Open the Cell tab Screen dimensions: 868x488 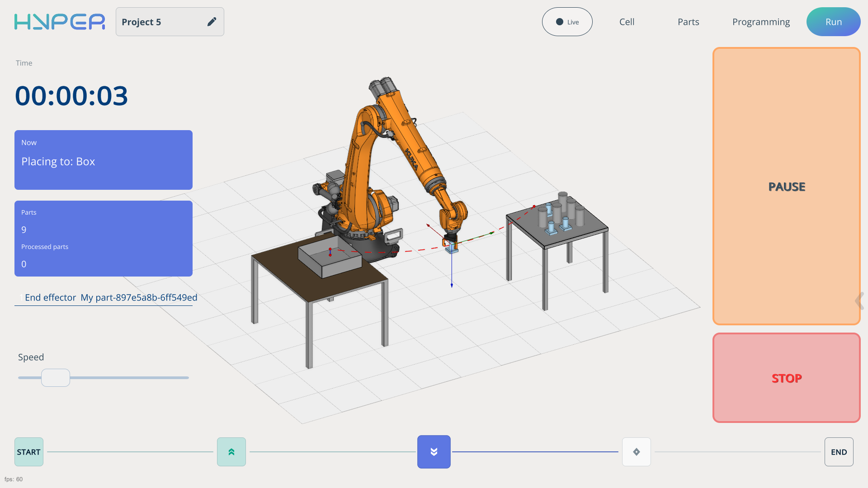(x=627, y=22)
